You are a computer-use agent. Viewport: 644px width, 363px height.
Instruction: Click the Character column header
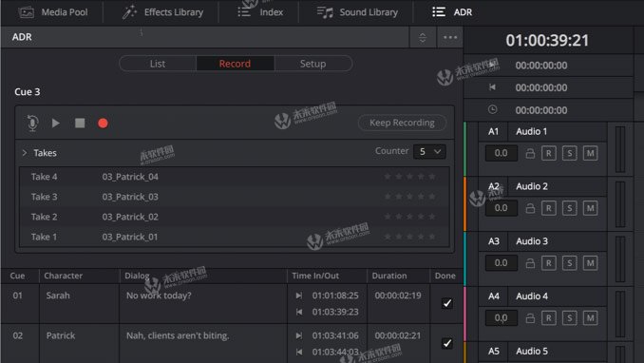click(x=64, y=276)
